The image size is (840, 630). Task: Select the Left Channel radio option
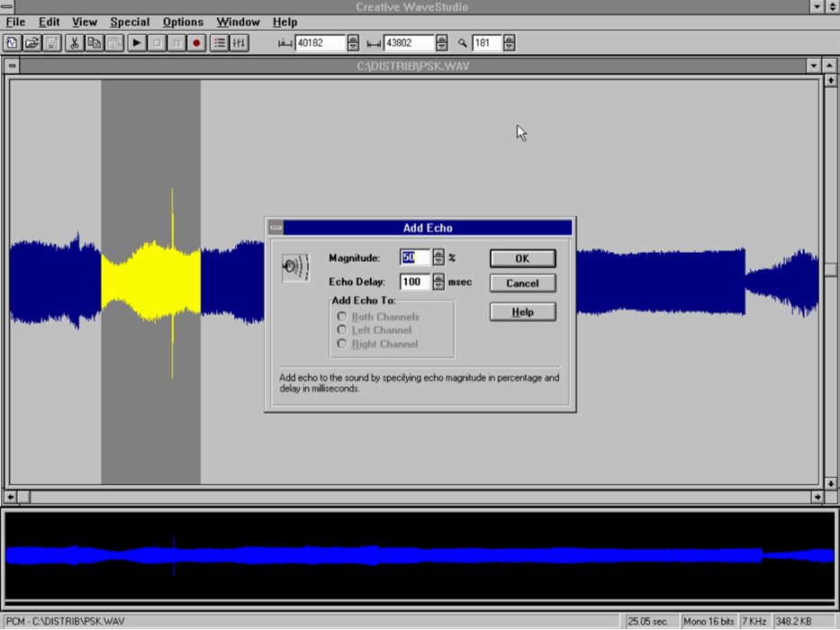click(x=342, y=330)
